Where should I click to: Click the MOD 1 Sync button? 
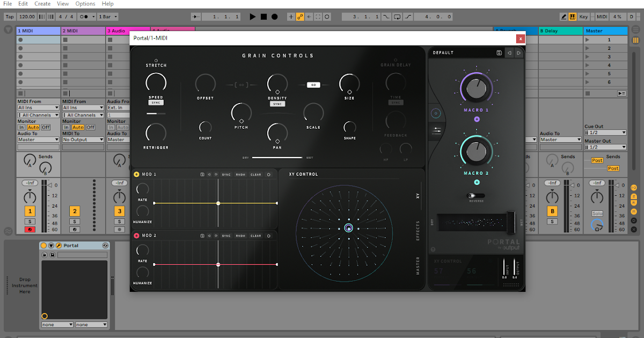(x=226, y=174)
